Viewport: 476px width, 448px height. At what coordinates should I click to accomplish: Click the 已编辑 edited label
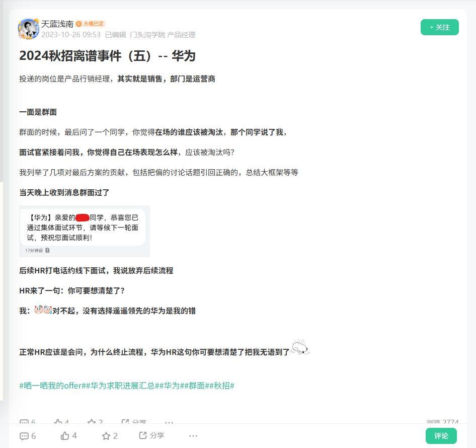(115, 35)
